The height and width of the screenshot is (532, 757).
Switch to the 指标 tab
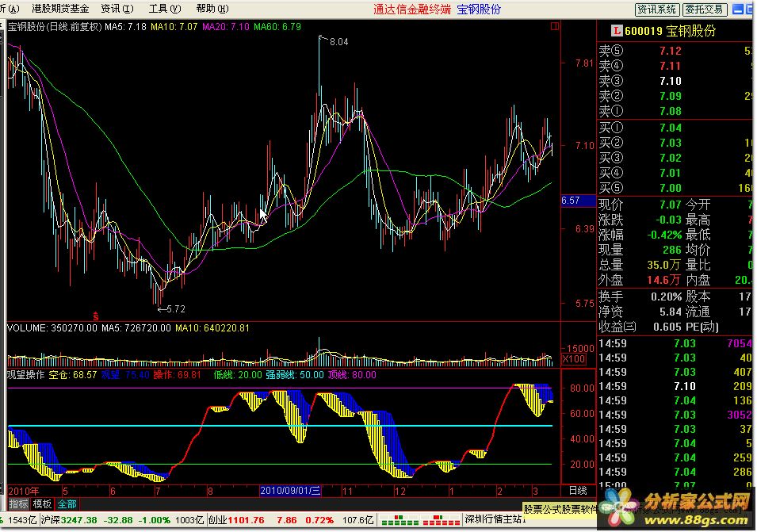click(18, 504)
